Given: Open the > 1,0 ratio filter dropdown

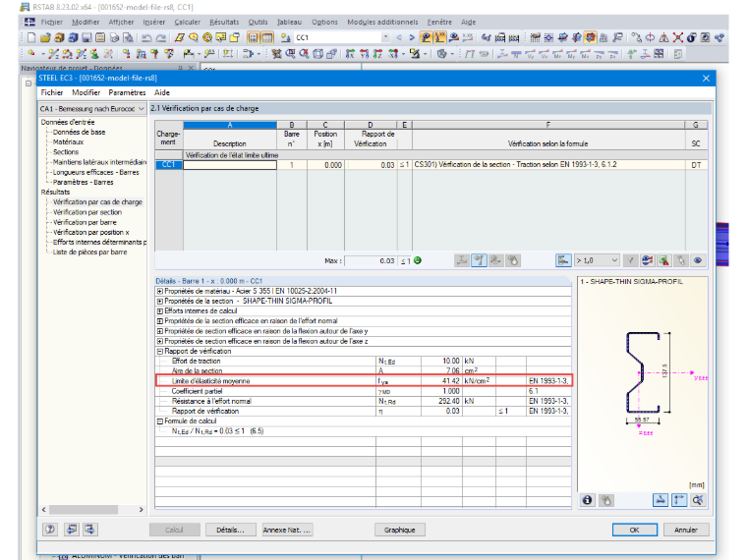Looking at the screenshot, I should (x=597, y=260).
